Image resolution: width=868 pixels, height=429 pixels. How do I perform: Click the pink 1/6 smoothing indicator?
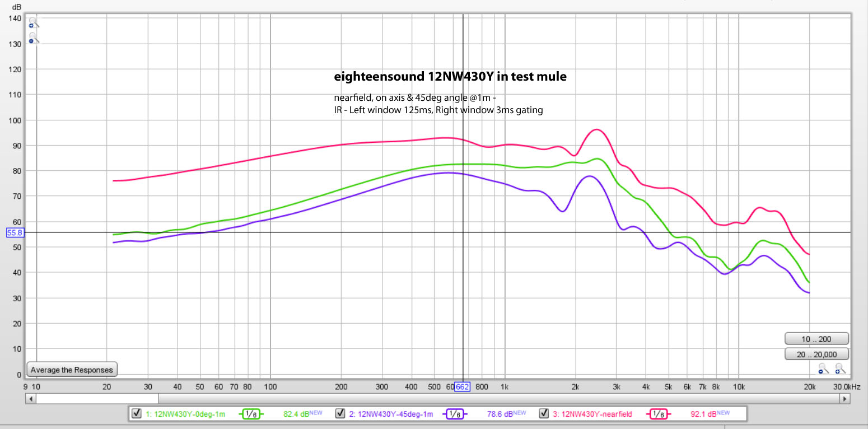pos(659,414)
